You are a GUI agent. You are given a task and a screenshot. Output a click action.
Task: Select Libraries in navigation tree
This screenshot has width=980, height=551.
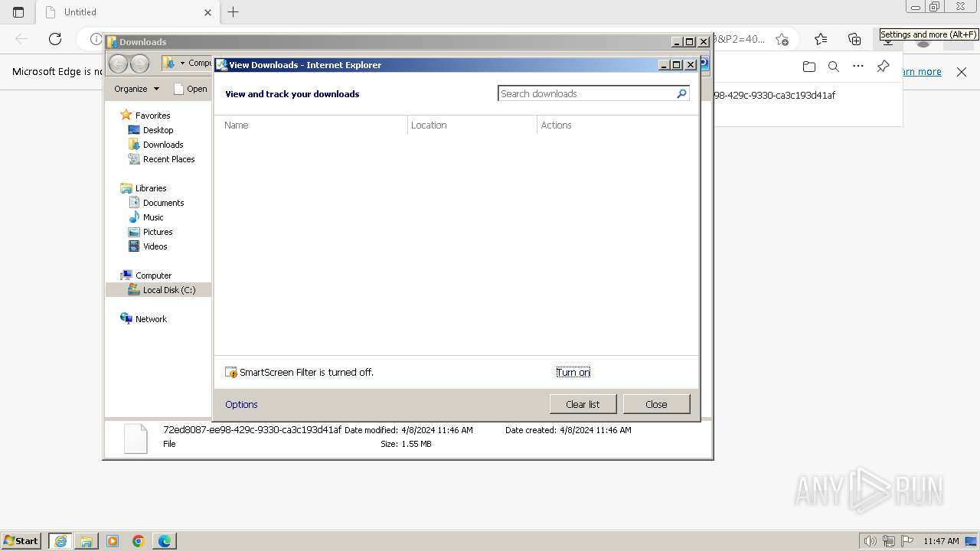click(x=151, y=188)
